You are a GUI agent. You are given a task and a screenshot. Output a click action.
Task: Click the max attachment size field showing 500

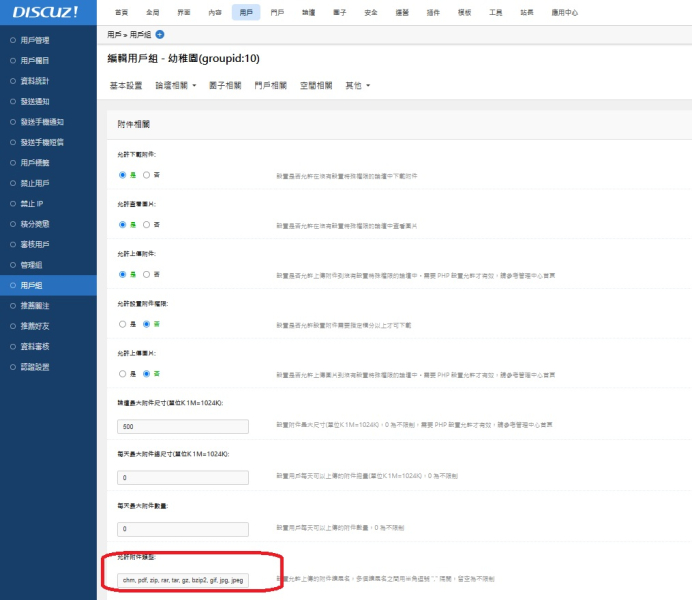[x=182, y=426]
